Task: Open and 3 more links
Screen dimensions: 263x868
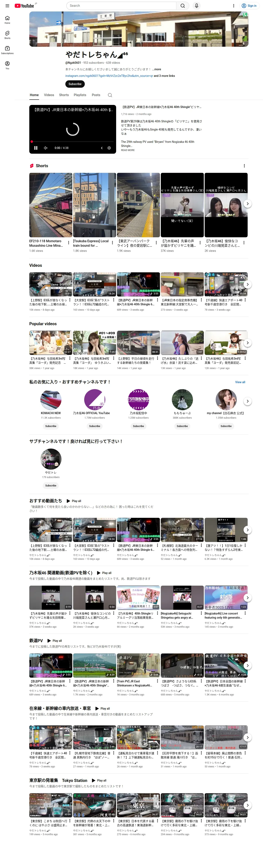Action: [x=164, y=76]
